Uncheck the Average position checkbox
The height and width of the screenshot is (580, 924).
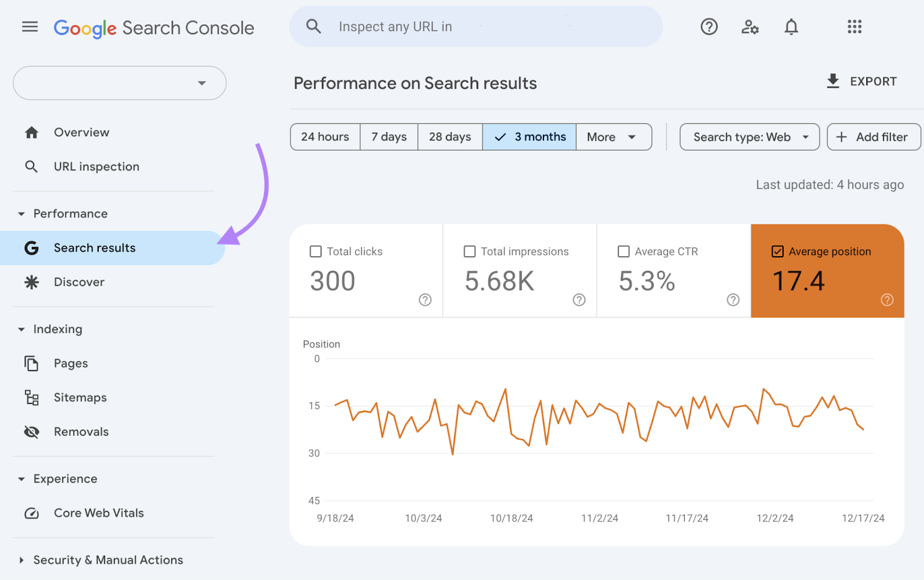[778, 252]
